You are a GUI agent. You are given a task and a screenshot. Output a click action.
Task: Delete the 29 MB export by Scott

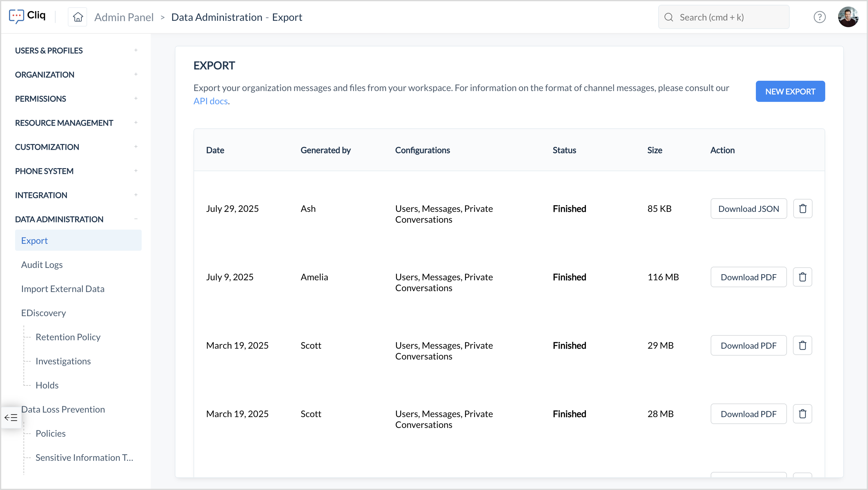[803, 345]
